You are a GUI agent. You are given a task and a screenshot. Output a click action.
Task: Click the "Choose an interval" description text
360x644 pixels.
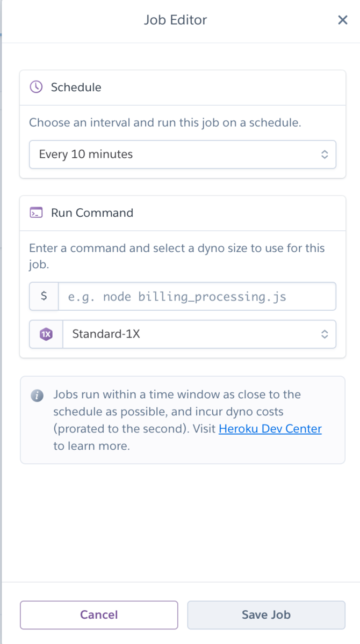tap(165, 122)
